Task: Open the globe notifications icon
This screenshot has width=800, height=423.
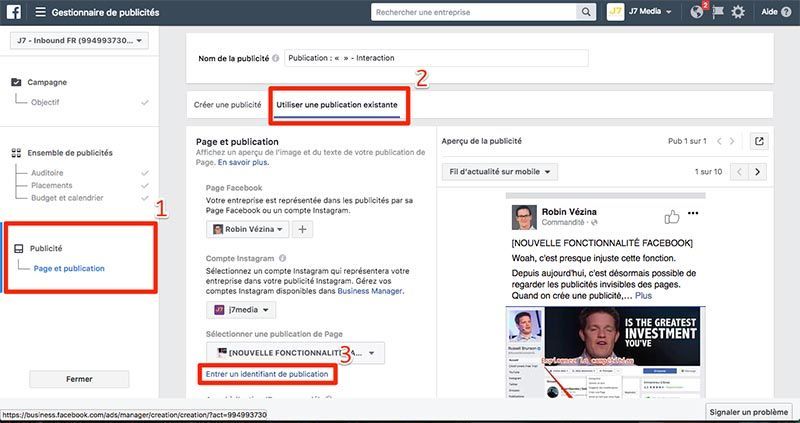Action: coord(696,12)
